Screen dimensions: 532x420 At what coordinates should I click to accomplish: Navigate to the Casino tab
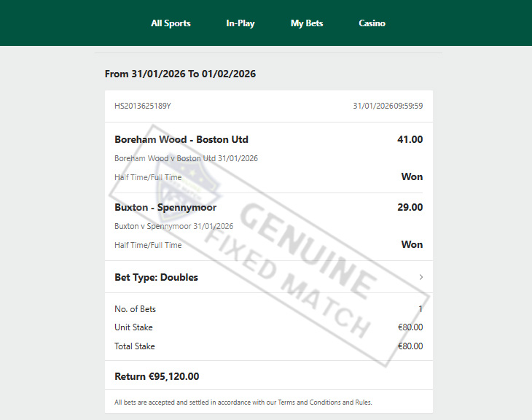(372, 23)
